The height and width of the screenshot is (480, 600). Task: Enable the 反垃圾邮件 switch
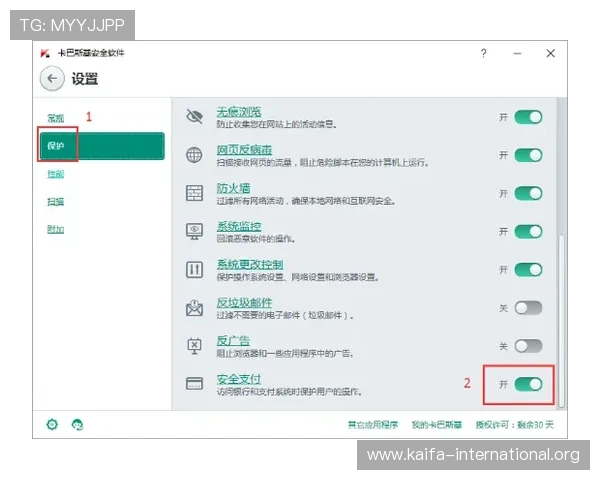[x=528, y=308]
